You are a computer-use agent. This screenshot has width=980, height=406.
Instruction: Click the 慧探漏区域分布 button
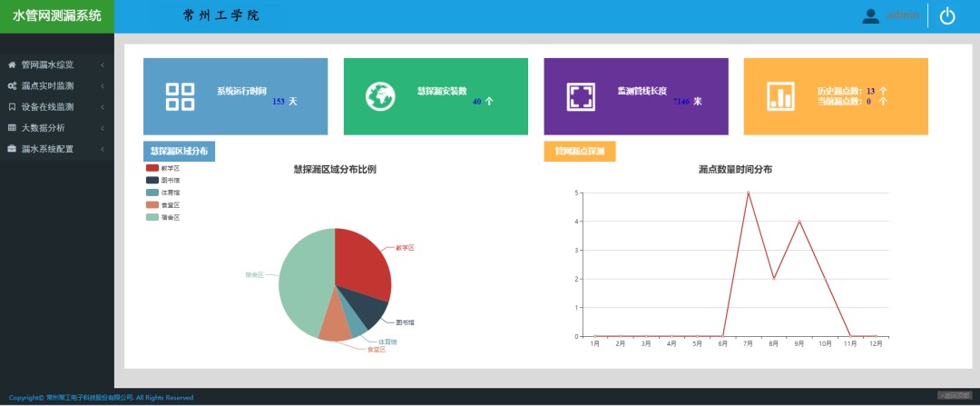(179, 151)
